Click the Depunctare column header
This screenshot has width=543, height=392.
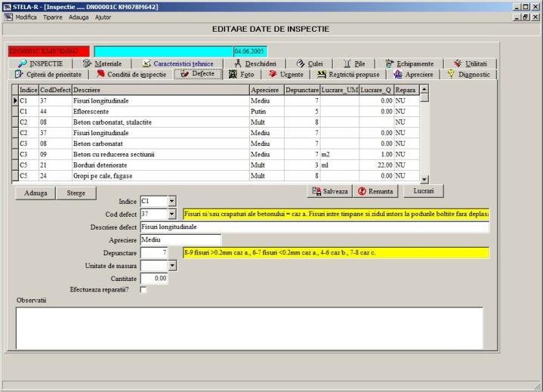click(x=302, y=90)
